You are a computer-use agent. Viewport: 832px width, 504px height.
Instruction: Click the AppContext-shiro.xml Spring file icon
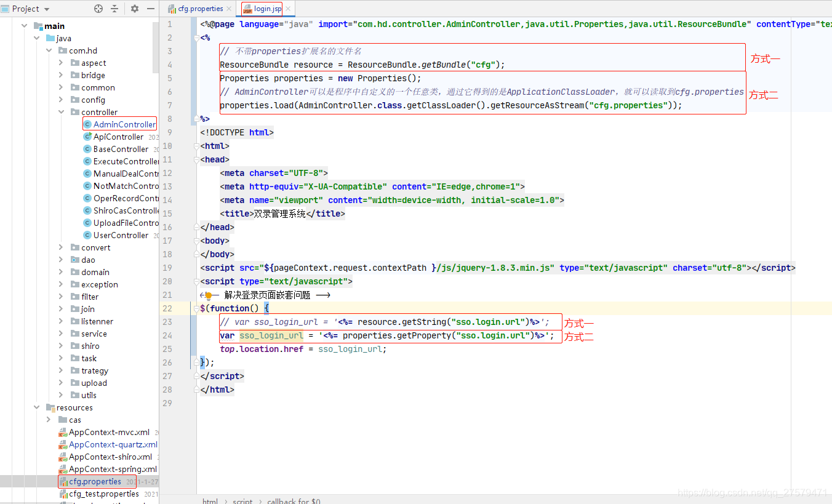(x=63, y=457)
